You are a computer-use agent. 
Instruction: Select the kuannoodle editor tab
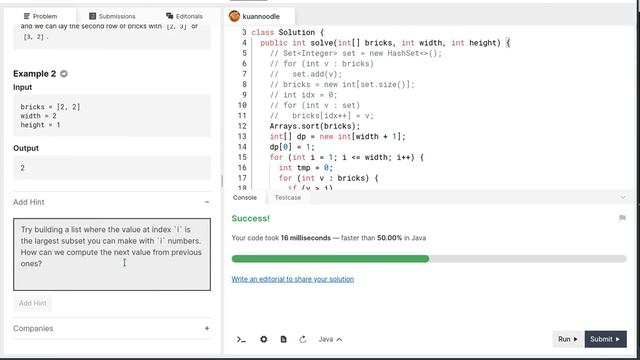click(259, 16)
